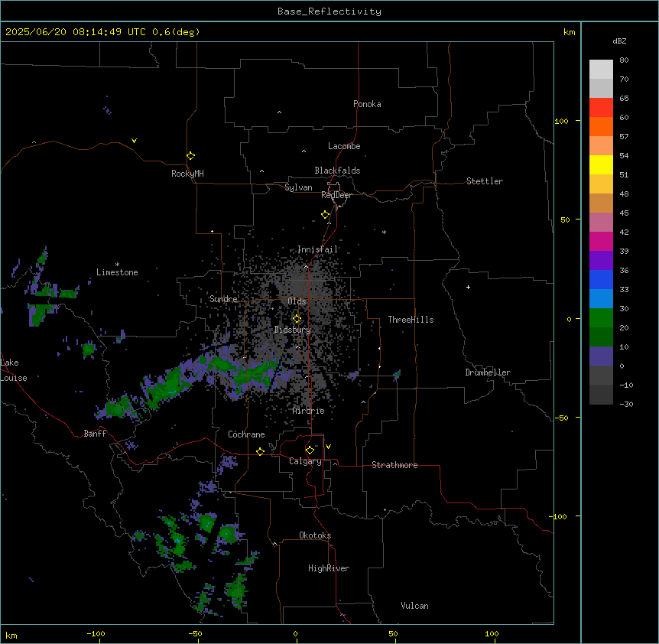Select the Okotoks label

tap(315, 535)
